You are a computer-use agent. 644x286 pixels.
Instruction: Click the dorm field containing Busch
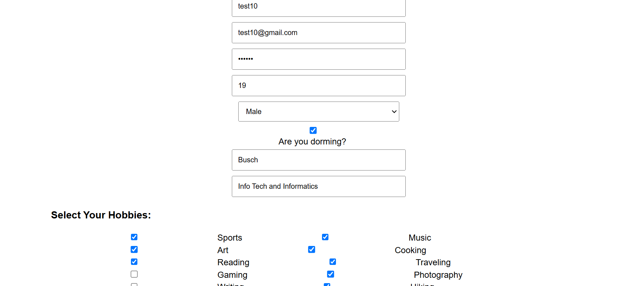coord(318,160)
